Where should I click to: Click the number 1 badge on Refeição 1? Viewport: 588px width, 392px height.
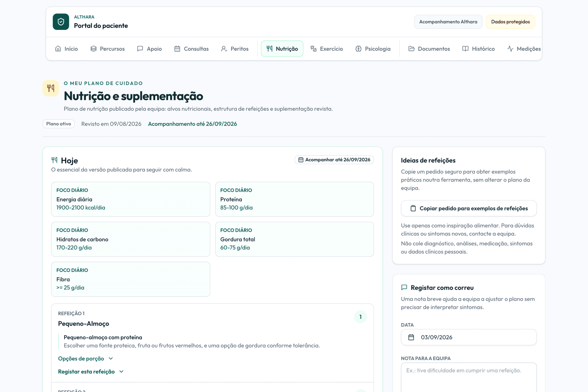361,317
